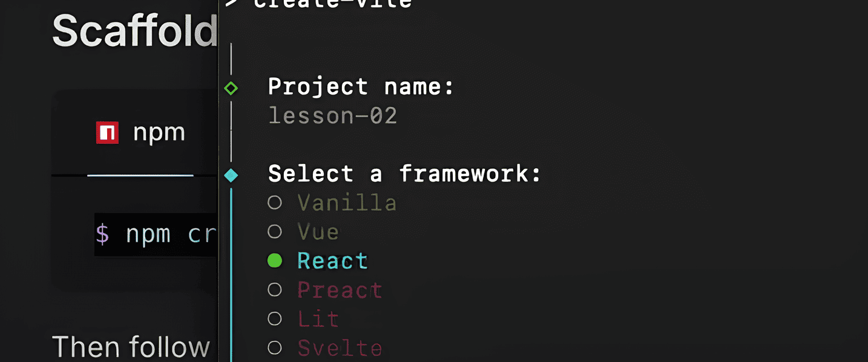
Task: Click the Scaffold heading
Action: 134,30
